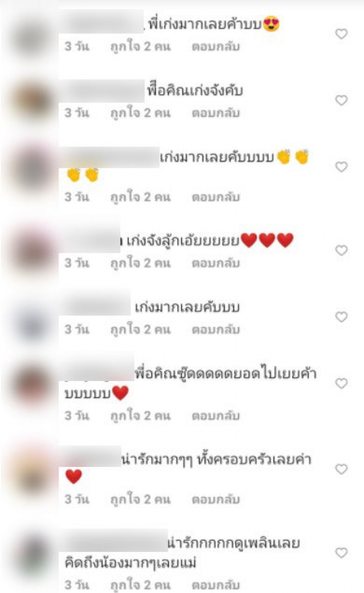
Task: View likes on 'พี่อคิณซู้ดดดดด' comment
Action: [141, 416]
